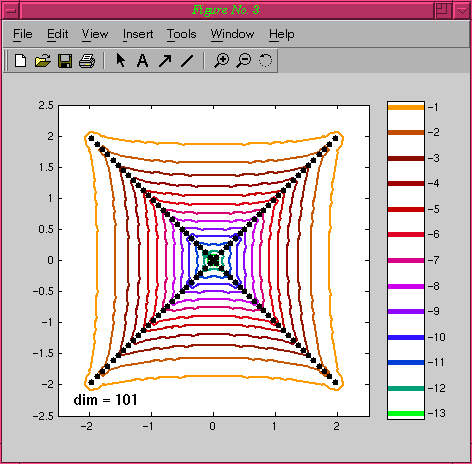The width and height of the screenshot is (472, 464).
Task: Open the Help menu
Action: pos(282,34)
